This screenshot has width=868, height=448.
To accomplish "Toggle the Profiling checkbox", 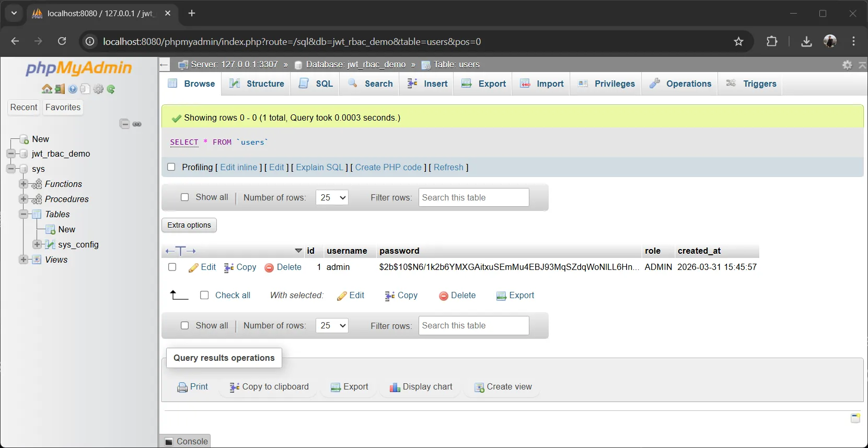I will 171,167.
